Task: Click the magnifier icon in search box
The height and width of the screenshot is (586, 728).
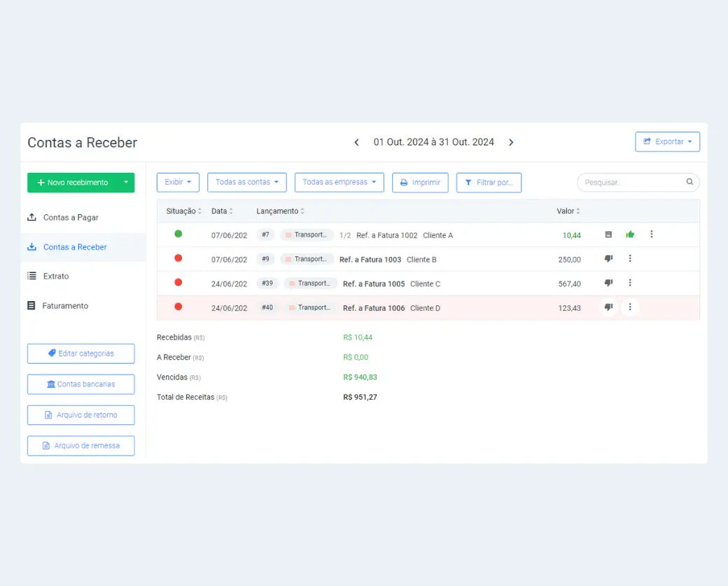Action: coord(689,182)
